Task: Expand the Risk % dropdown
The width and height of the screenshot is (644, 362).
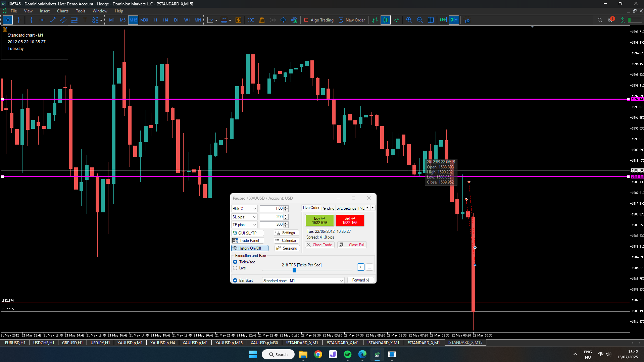Action: click(254, 209)
